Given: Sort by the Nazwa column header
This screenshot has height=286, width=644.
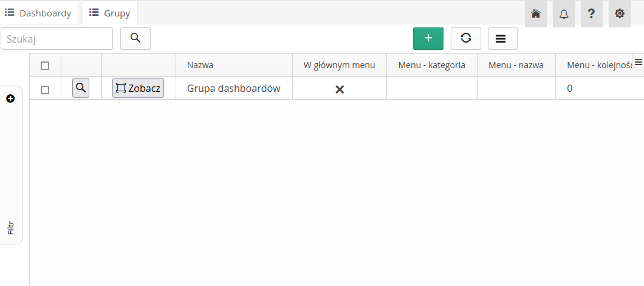Looking at the screenshot, I should [200, 65].
